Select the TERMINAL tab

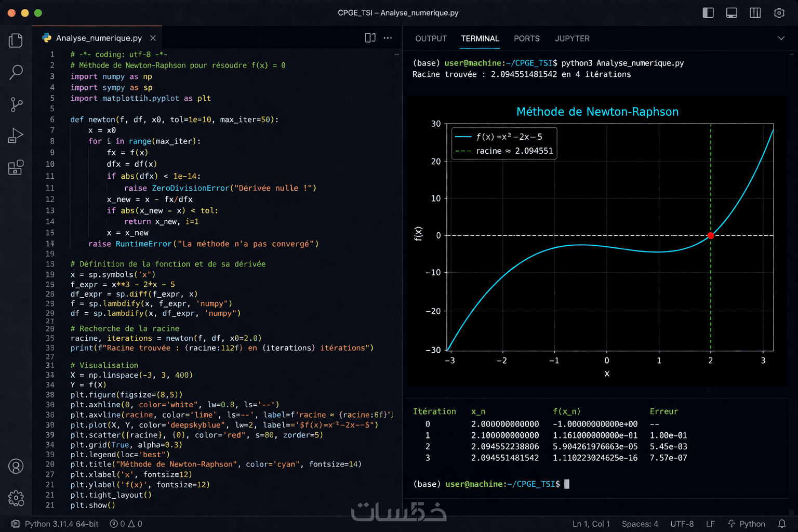480,38
